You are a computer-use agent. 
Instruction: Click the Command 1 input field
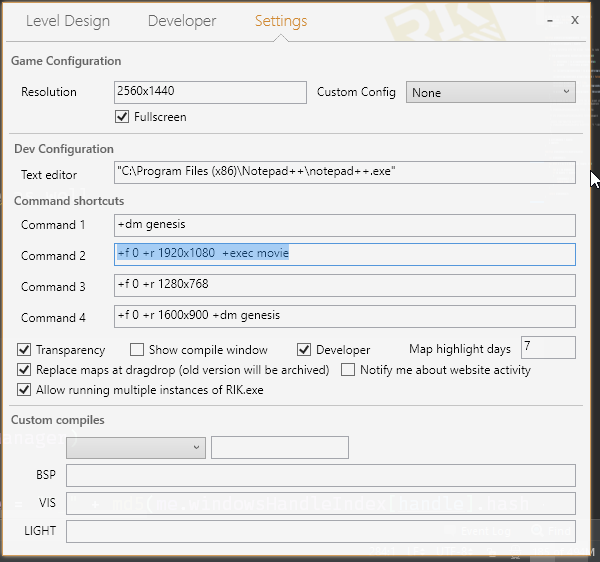[x=345, y=224]
